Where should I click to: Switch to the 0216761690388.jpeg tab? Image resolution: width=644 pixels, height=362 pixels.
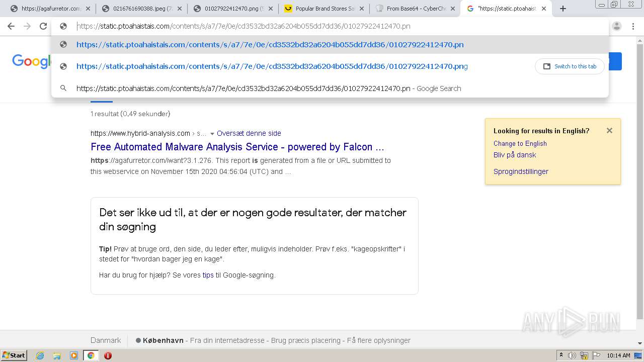pos(141,9)
